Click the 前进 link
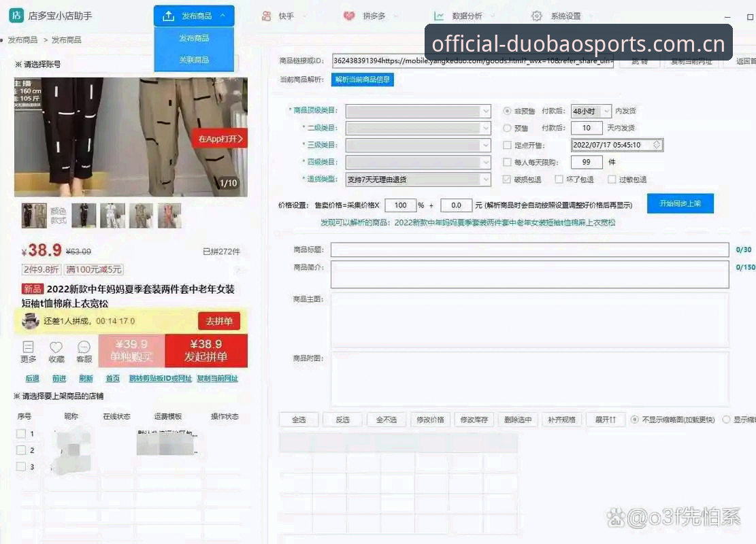The image size is (756, 544). (59, 379)
